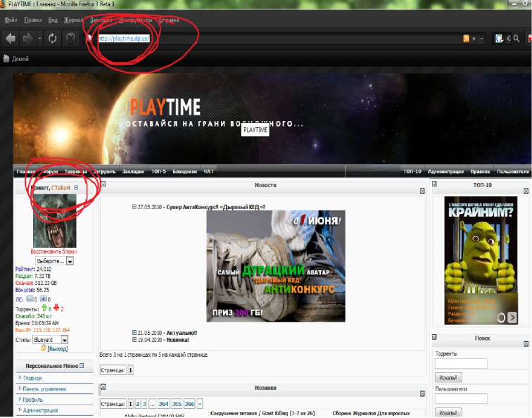Reload the page with the refresh icon
Image resolution: width=532 pixels, height=418 pixels.
point(52,38)
